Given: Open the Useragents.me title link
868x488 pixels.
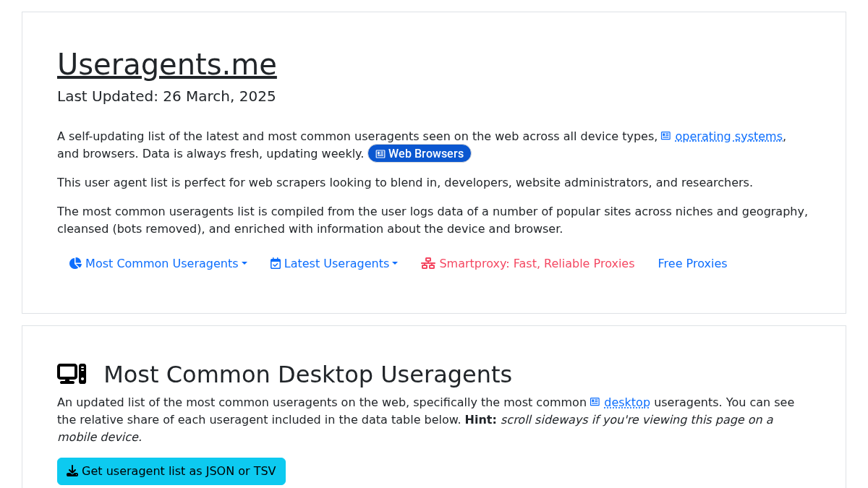Looking at the screenshot, I should (167, 64).
